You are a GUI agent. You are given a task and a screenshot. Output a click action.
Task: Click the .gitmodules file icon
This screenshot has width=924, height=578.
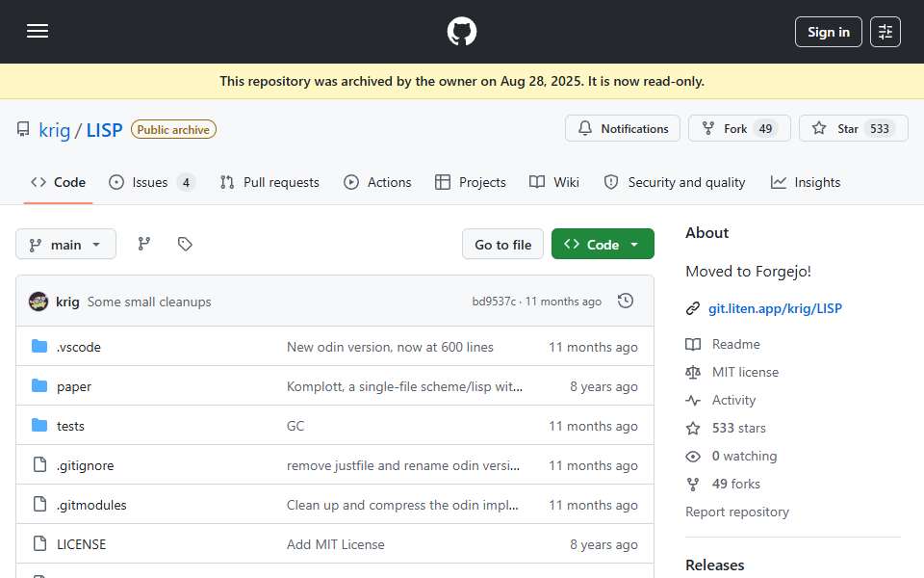click(39, 504)
